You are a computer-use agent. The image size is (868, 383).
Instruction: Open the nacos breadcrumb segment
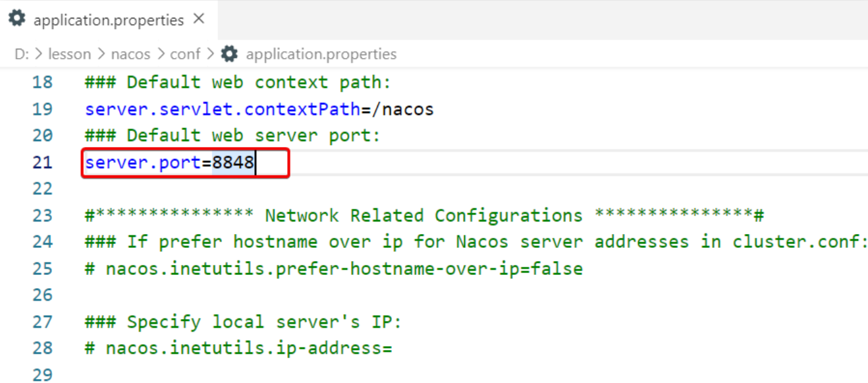point(130,54)
